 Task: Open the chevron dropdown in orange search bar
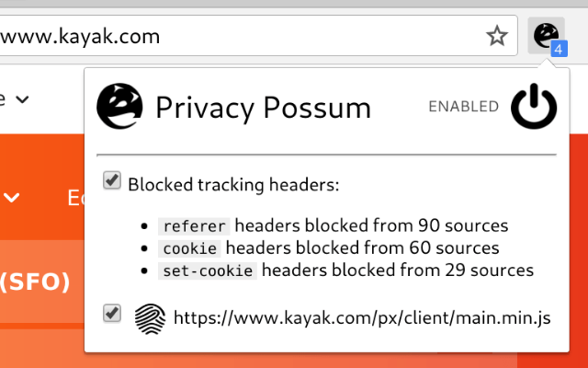tap(13, 197)
